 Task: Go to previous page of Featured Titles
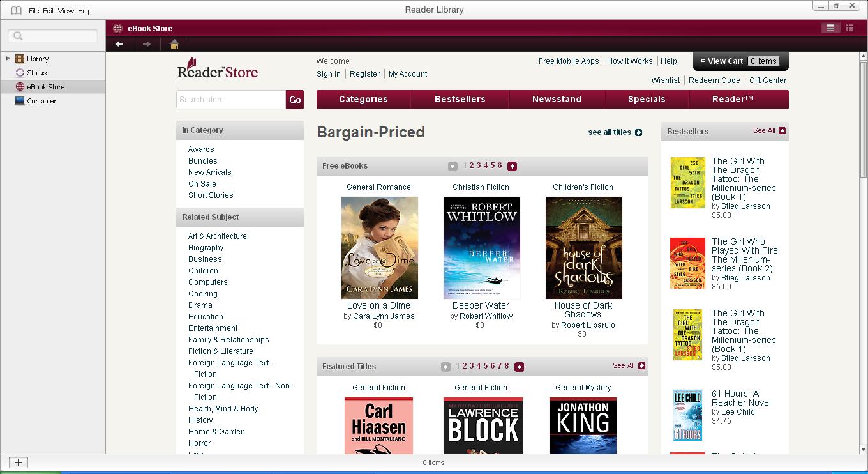445,367
